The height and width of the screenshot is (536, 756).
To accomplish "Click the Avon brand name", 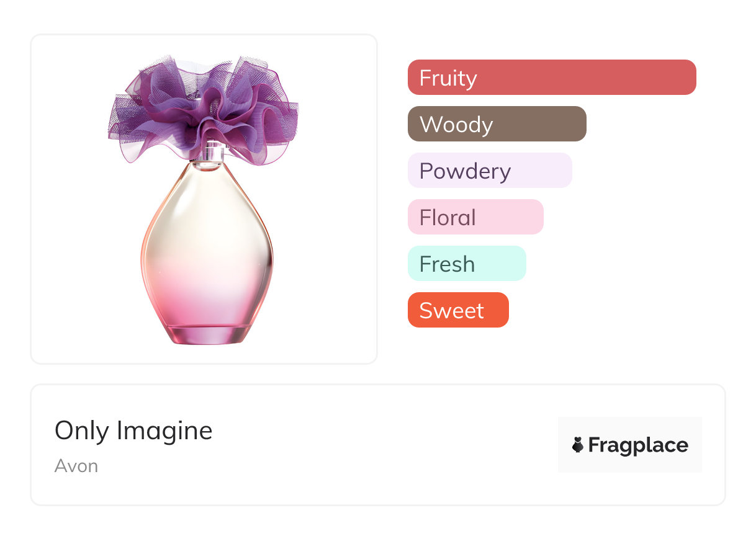I will pyautogui.click(x=76, y=466).
